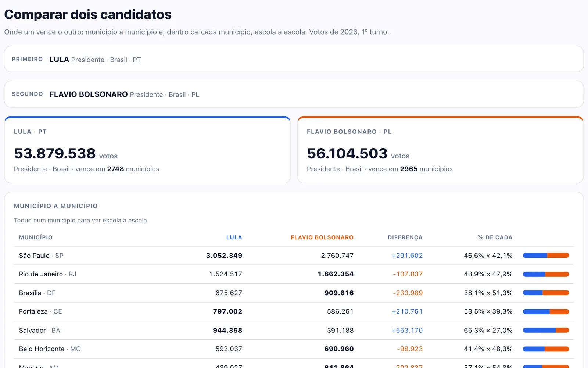Viewport: 588px width, 368px height.
Task: Open the PRIMEIRO candidate selector showing LULA
Action: coord(294,59)
